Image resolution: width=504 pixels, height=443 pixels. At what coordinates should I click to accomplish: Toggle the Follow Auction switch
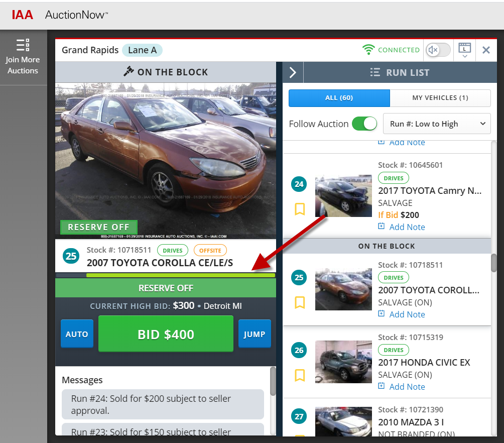[364, 124]
